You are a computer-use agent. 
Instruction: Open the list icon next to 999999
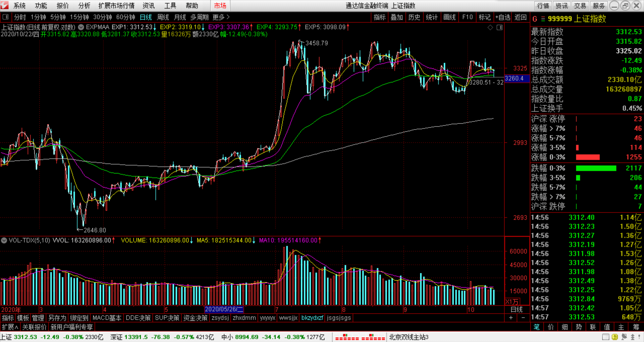point(543,19)
